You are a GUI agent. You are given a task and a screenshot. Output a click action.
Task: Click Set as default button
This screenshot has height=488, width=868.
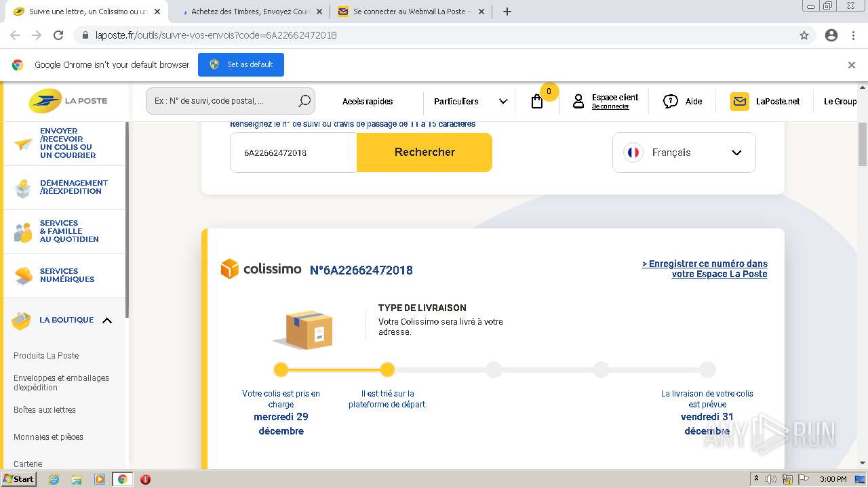pyautogui.click(x=241, y=65)
